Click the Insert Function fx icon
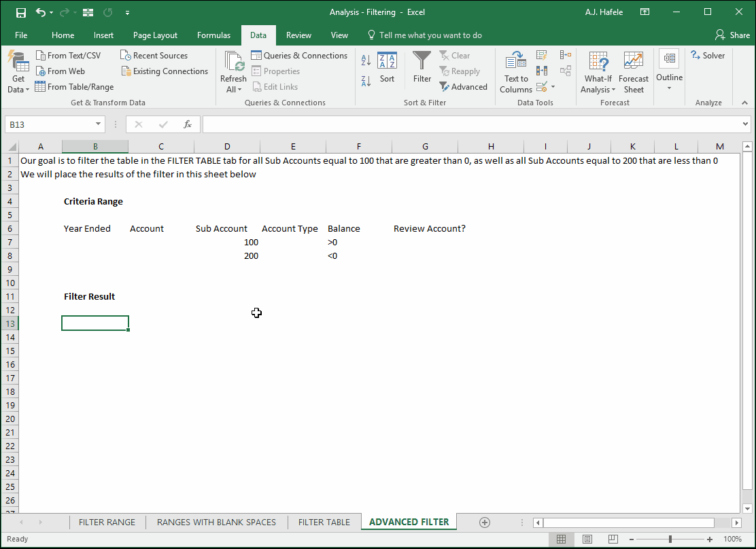This screenshot has height=549, width=756. coord(188,124)
